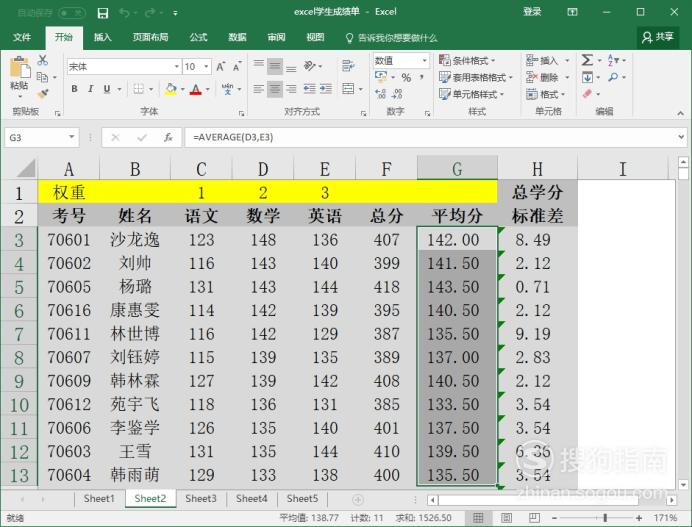692x527 pixels.
Task: Switch to the Insert ribbon tab
Action: tap(102, 37)
